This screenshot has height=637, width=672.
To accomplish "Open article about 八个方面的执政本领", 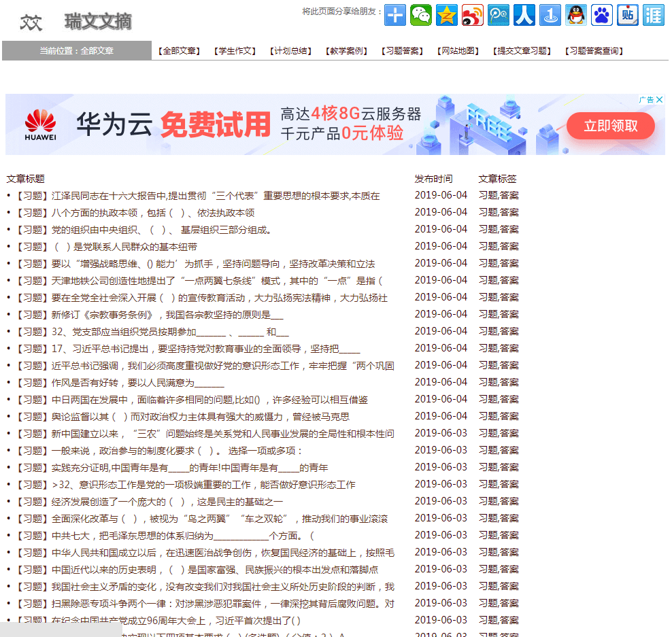I will (153, 213).
